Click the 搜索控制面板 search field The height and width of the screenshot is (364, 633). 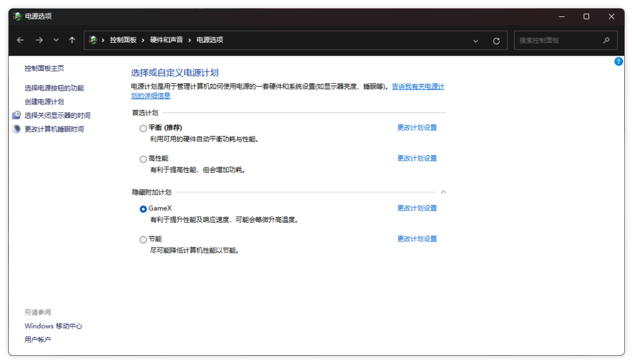[x=557, y=40]
